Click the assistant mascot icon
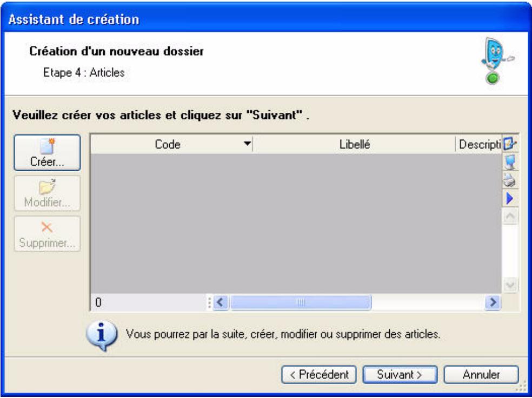Viewport: 532px width, 398px height. 497,60
